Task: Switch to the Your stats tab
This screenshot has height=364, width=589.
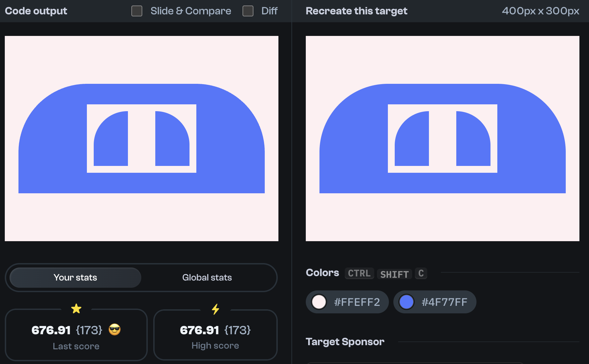Action: coord(75,277)
